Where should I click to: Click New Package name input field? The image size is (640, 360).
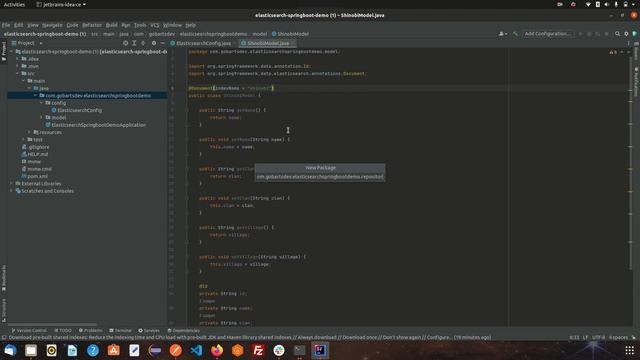pos(320,177)
